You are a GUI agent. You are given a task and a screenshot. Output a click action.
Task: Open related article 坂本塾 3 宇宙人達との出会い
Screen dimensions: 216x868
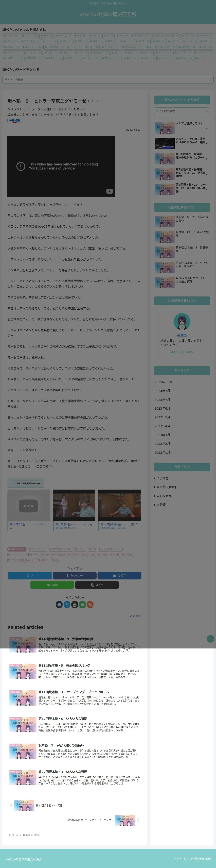tap(75, 751)
